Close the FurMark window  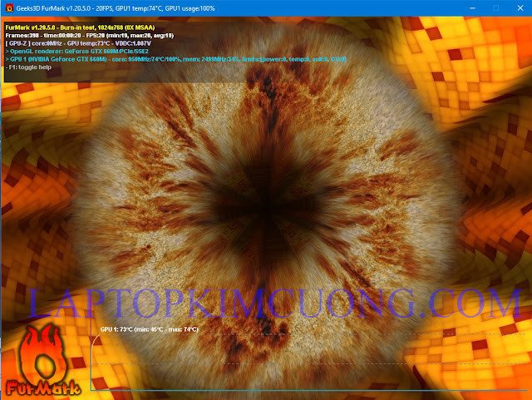520,8
